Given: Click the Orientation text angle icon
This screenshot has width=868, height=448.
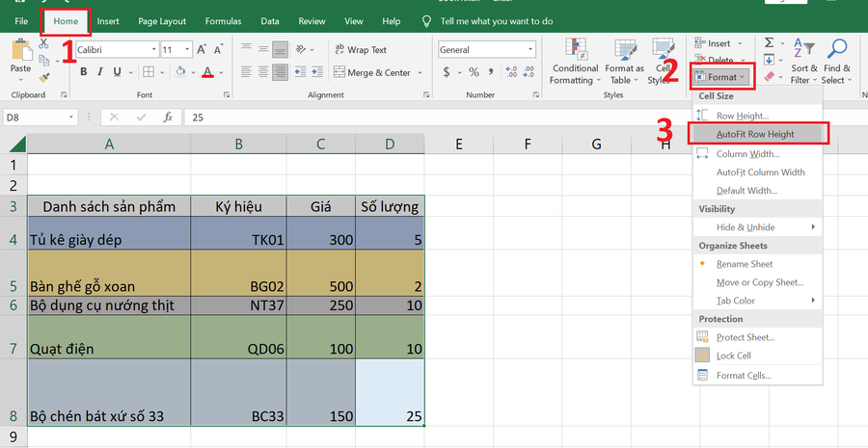Looking at the screenshot, I should [301, 49].
